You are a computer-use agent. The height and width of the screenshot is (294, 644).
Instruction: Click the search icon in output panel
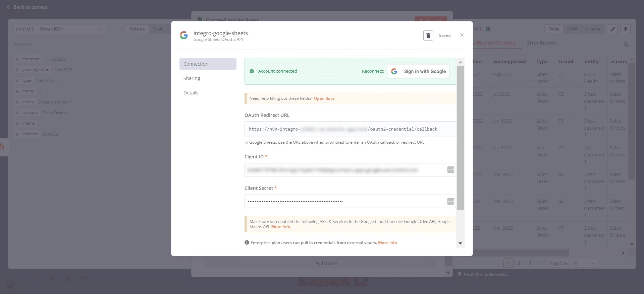tap(626, 45)
